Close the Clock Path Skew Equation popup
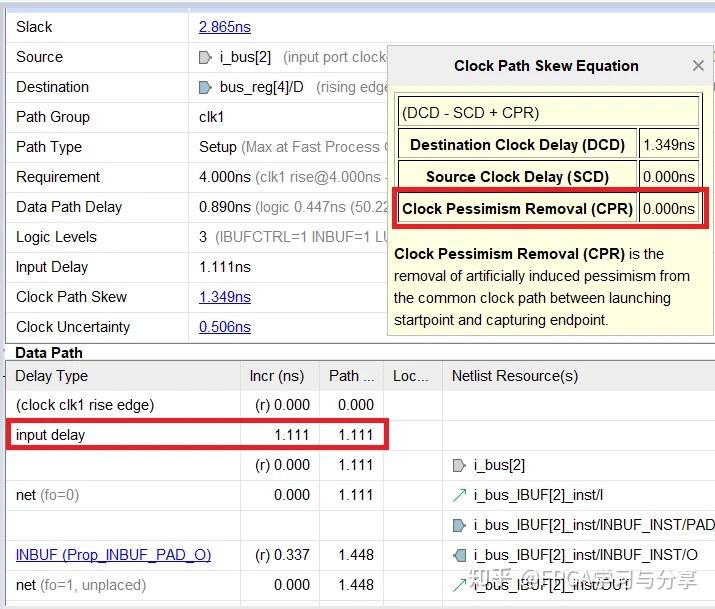Screen dimensions: 715x609 click(698, 66)
